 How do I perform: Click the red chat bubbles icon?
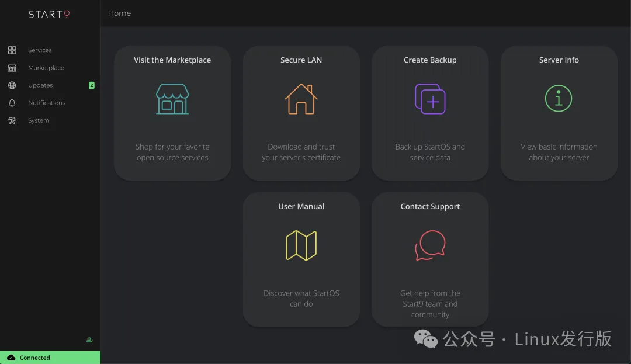click(x=430, y=245)
